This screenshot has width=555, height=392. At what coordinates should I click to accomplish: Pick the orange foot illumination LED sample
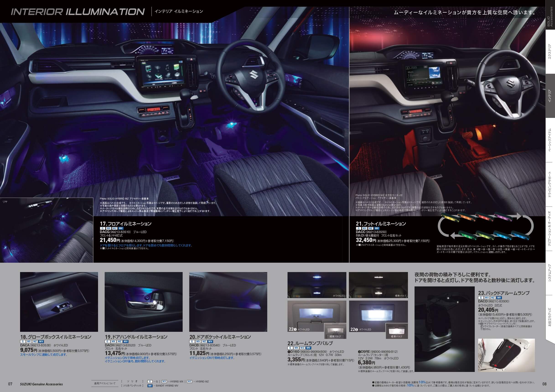coord(467,217)
